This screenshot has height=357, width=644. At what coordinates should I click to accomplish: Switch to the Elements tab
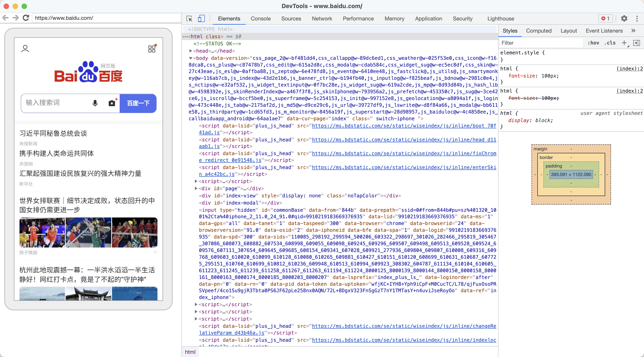tap(229, 18)
